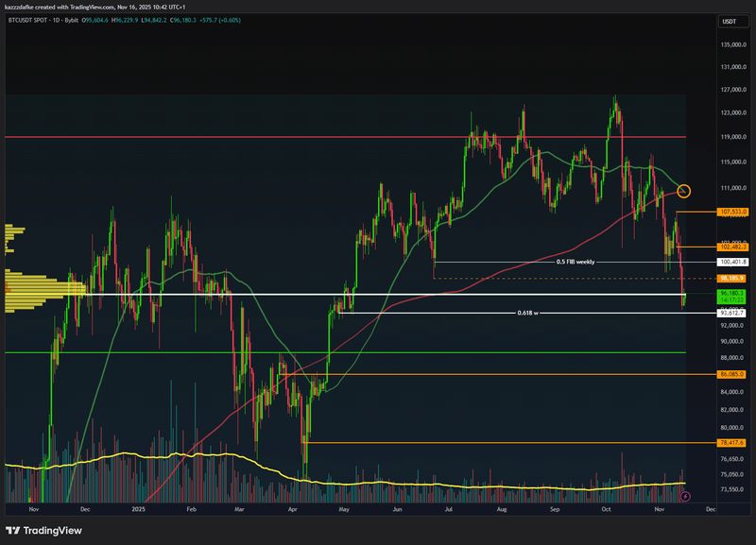The height and width of the screenshot is (545, 756).
Task: Click the green 96,180.3 current price label
Action: click(x=731, y=293)
